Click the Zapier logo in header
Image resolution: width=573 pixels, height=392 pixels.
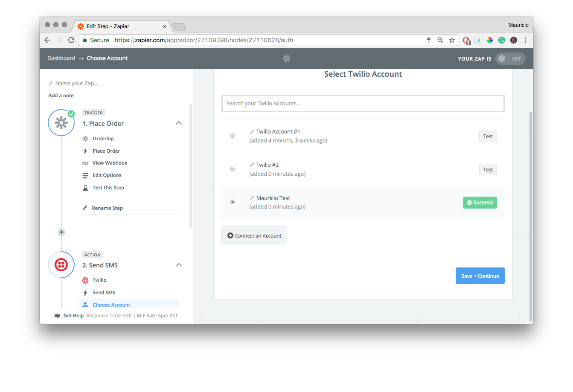[x=286, y=58]
